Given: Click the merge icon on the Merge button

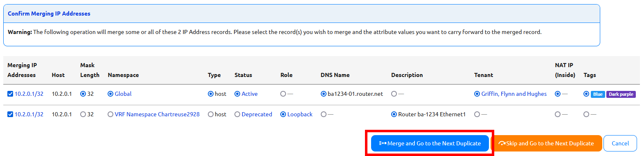Looking at the screenshot, I should pyautogui.click(x=383, y=143).
